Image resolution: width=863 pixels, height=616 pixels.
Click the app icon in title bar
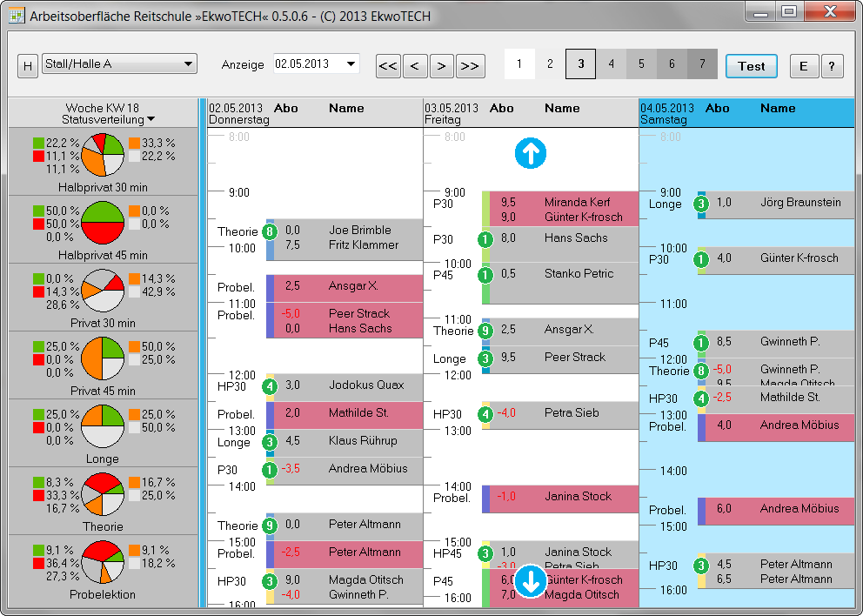[x=16, y=16]
